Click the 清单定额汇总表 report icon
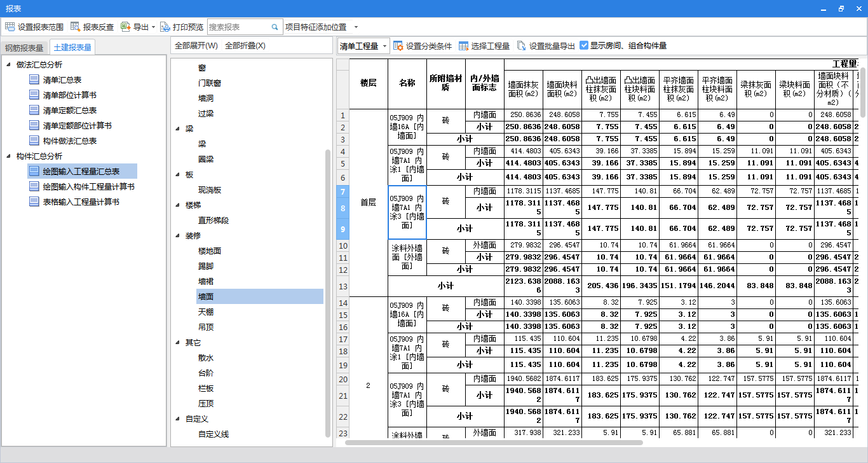Image resolution: width=868 pixels, height=463 pixels. pos(34,110)
